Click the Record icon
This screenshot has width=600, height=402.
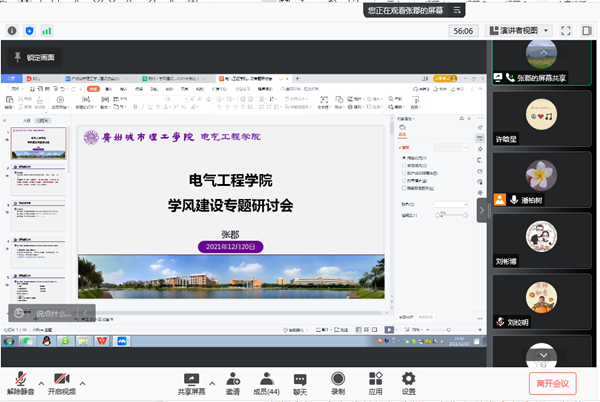pos(338,378)
